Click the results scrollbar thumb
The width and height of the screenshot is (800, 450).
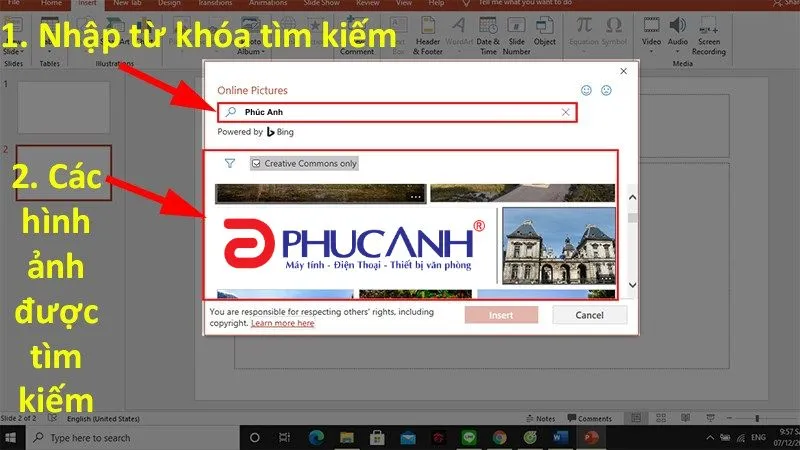pos(633,218)
